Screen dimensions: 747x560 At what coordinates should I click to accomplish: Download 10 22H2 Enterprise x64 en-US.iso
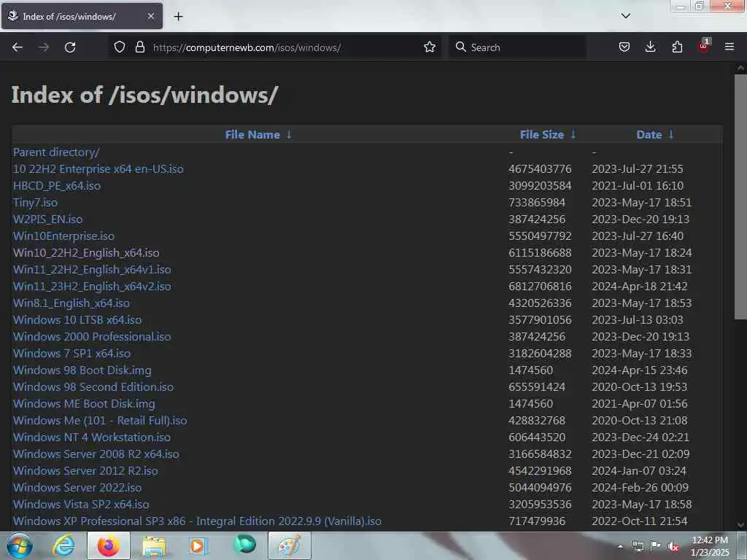point(98,169)
